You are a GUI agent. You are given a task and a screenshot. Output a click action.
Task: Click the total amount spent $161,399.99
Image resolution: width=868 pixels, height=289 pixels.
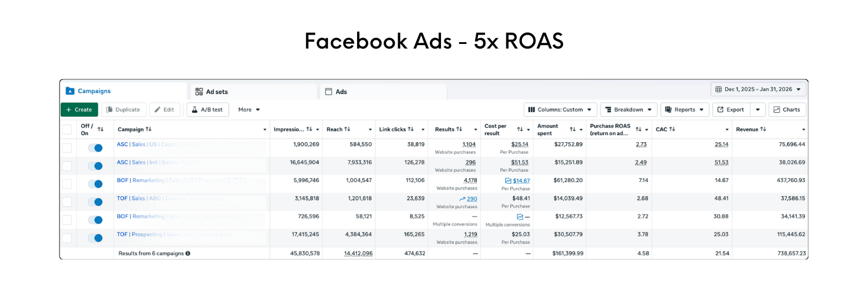568,253
